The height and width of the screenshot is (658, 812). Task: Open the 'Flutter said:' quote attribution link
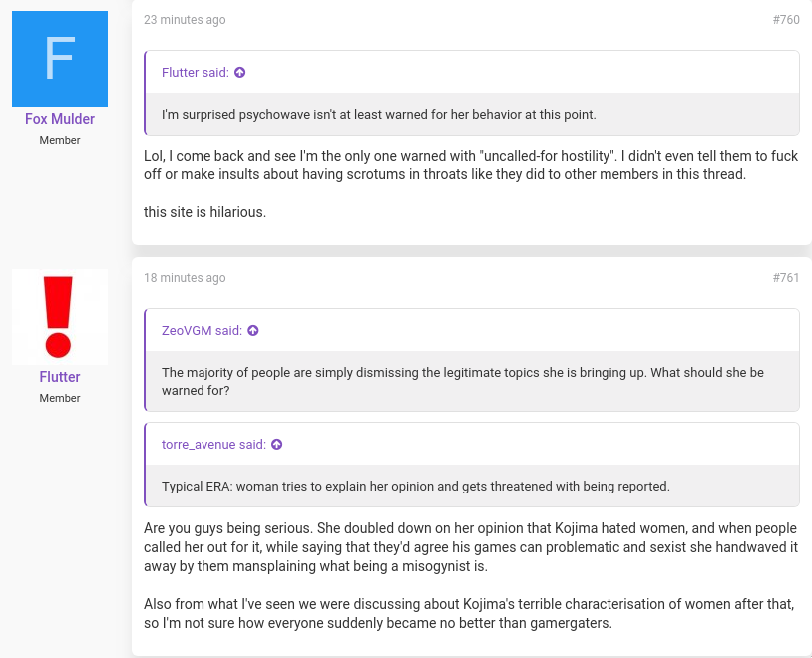pos(196,73)
